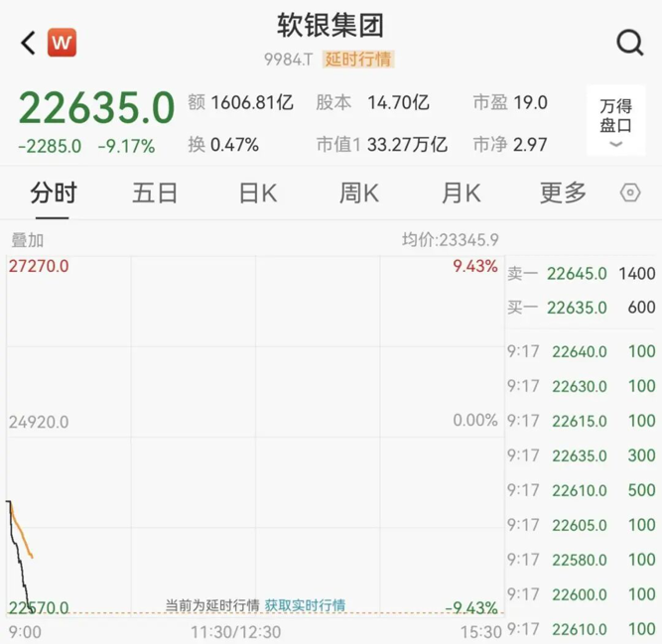The width and height of the screenshot is (662, 644).
Task: Show the 周K chart
Action: (358, 193)
